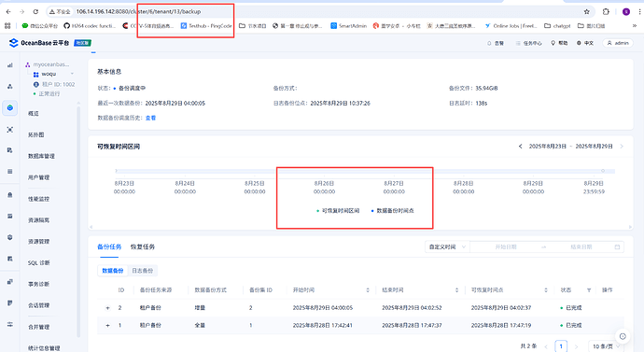Switch to the restore tasks tab
644x352 pixels.
click(143, 246)
